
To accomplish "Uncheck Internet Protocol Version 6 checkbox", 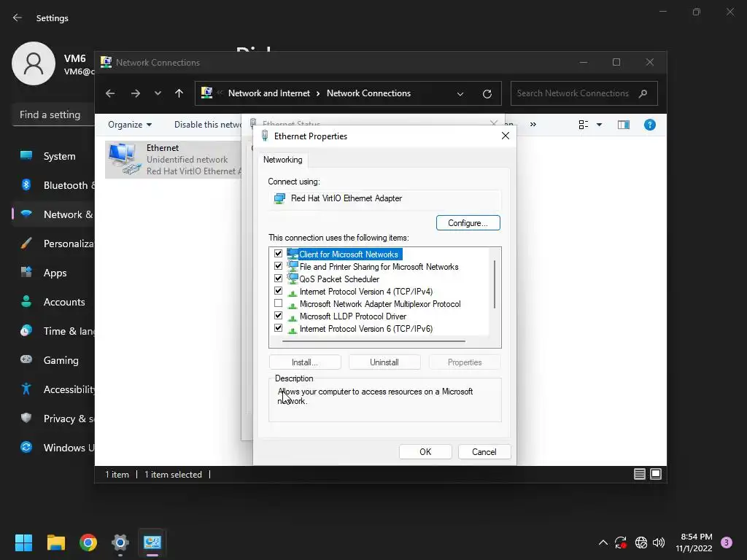I will pyautogui.click(x=278, y=328).
